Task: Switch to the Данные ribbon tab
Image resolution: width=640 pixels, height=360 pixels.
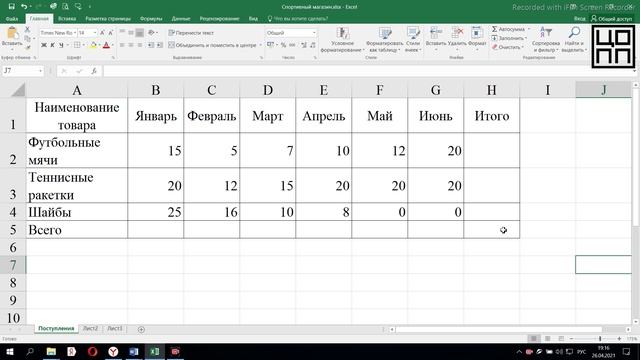Action: (181, 19)
